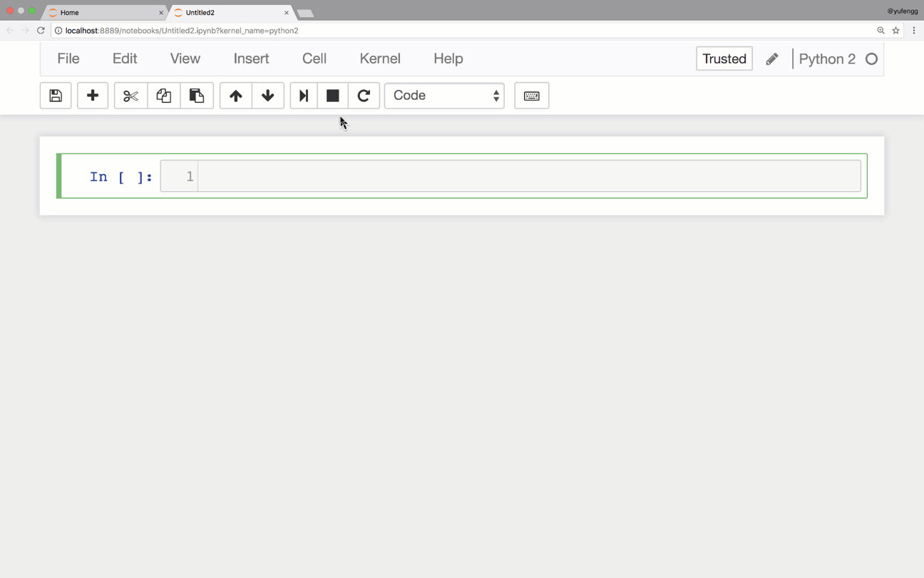The width and height of the screenshot is (924, 578).
Task: Cut the selected cell with scissors icon
Action: (x=130, y=95)
